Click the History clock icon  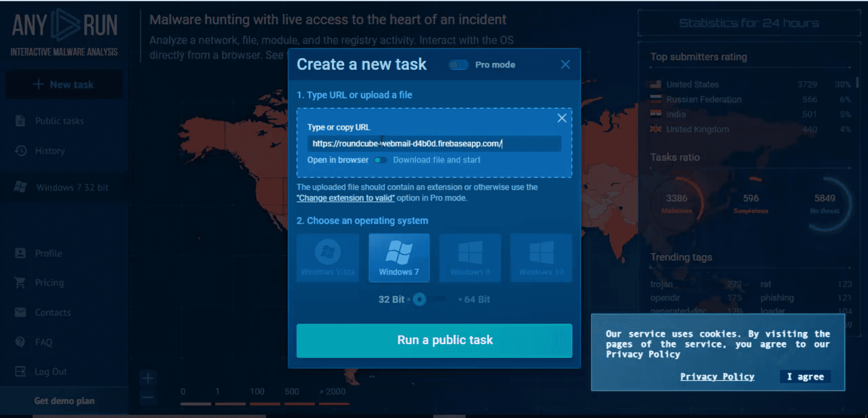[x=21, y=150]
